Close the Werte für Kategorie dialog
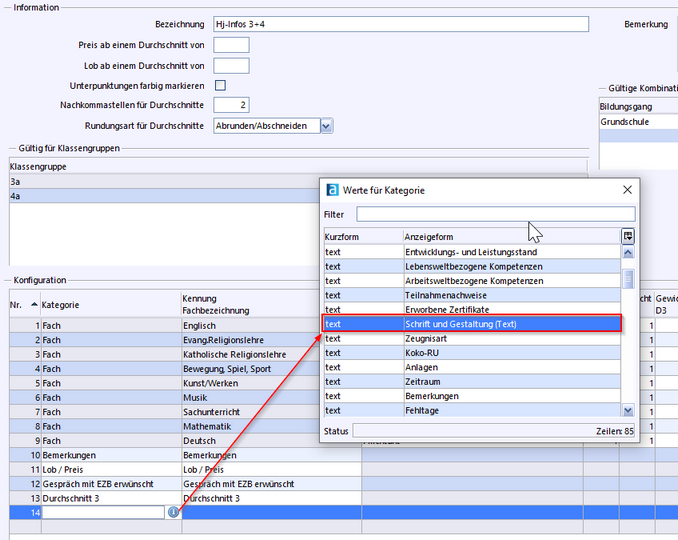This screenshot has height=540, width=678. point(627,190)
